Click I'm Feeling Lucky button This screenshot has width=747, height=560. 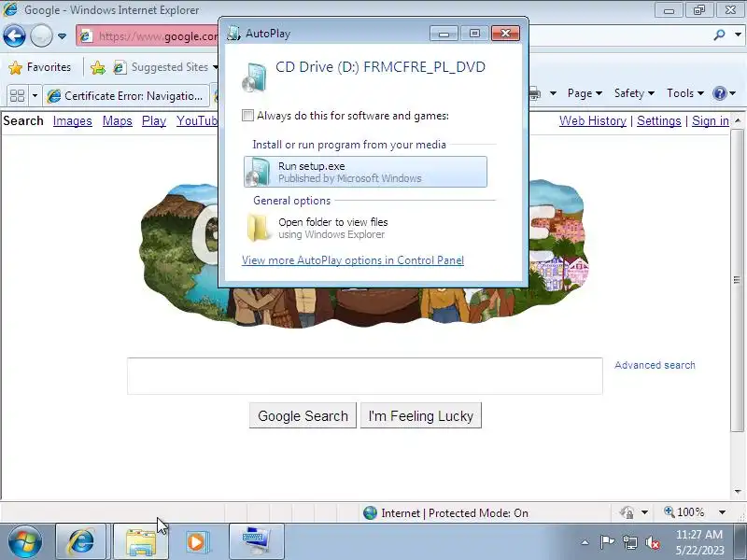point(421,415)
